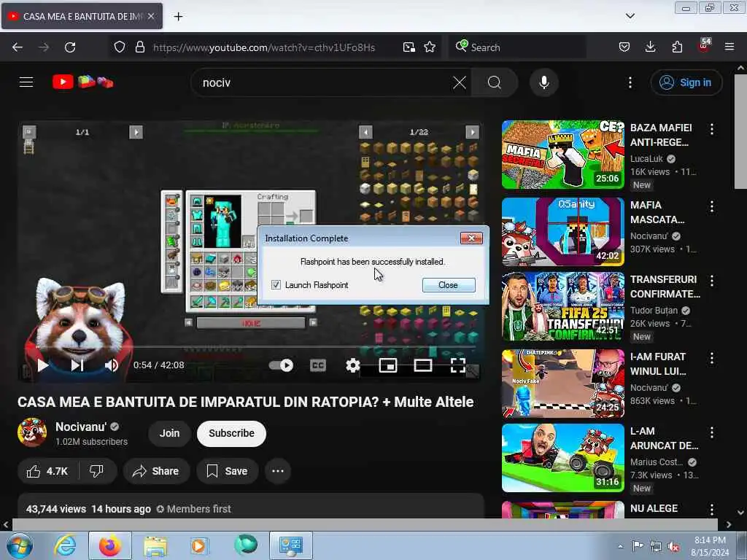View site security lock information
This screenshot has width=747, height=560.
click(x=139, y=47)
